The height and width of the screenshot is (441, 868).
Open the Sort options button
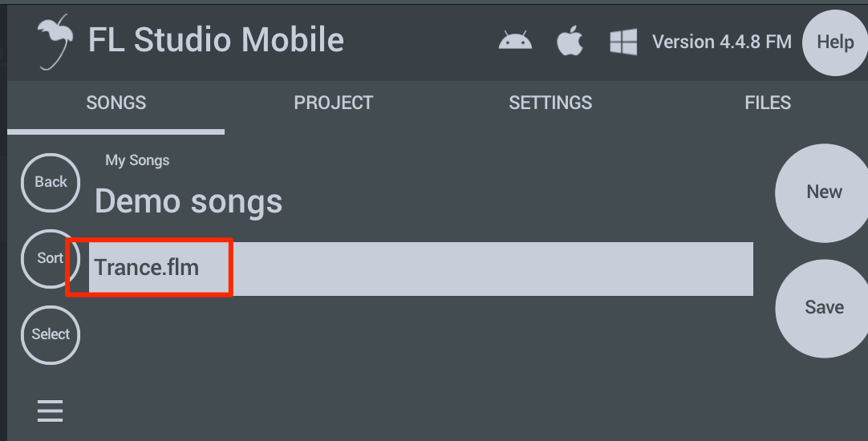tap(50, 258)
